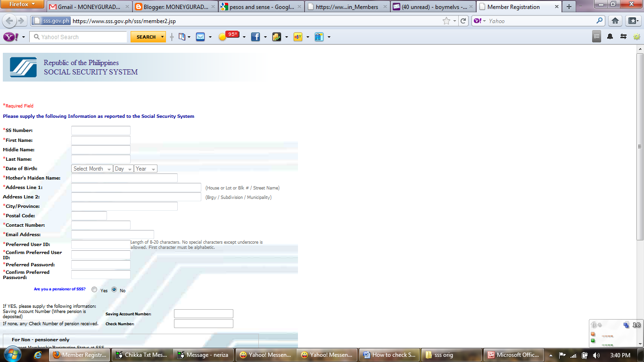Click the Action Center flag tray icon
The image size is (644, 362).
562,355
